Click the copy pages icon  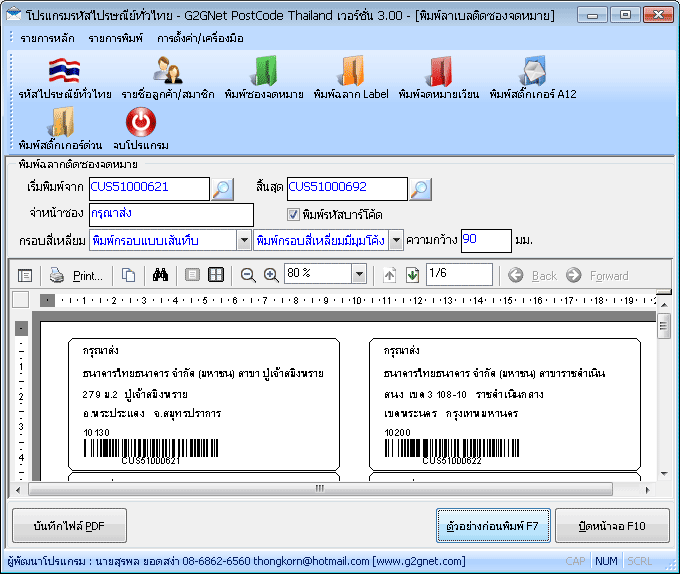tap(128, 275)
